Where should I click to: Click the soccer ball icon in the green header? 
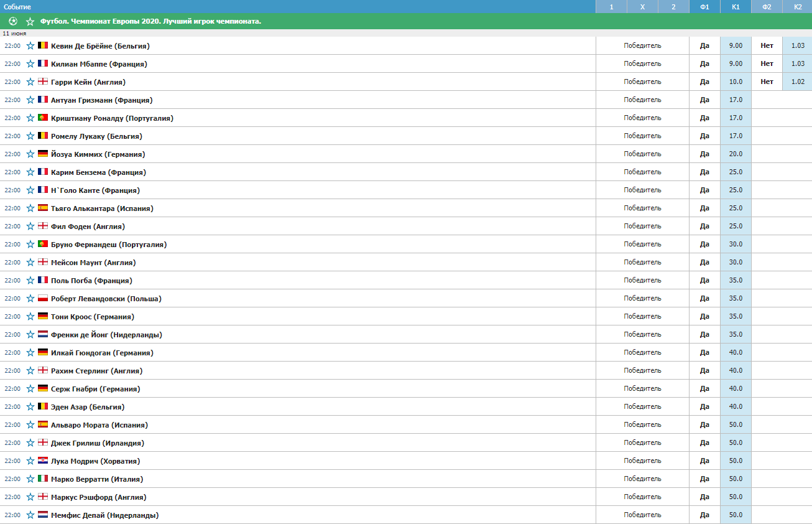coord(13,21)
